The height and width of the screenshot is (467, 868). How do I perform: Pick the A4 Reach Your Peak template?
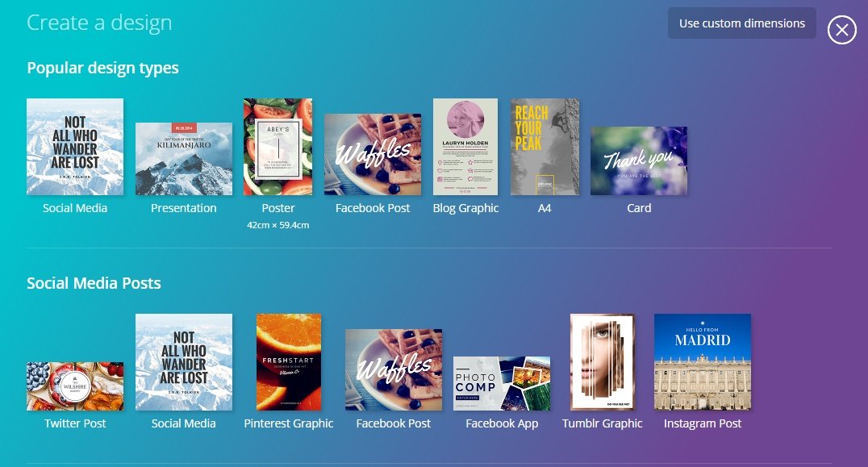(545, 147)
